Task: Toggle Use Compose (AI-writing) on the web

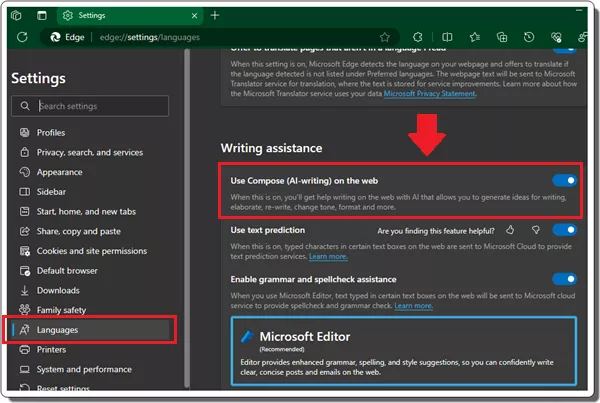Action: [564, 180]
